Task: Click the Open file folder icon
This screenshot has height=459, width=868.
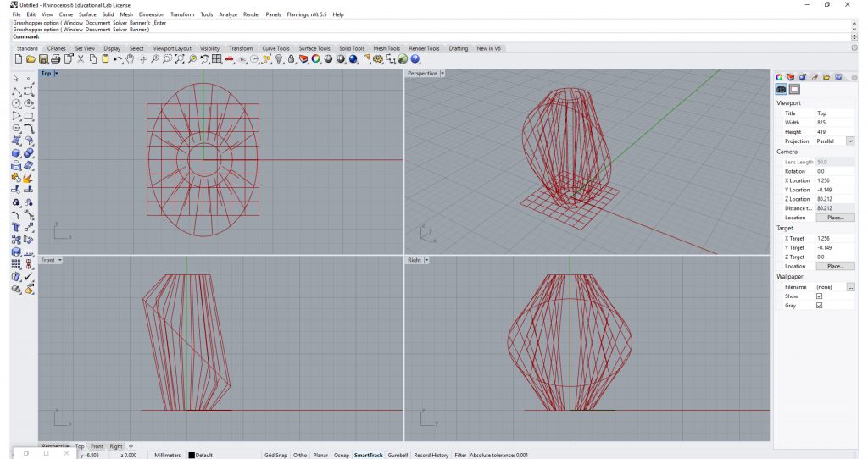Action: [x=31, y=59]
